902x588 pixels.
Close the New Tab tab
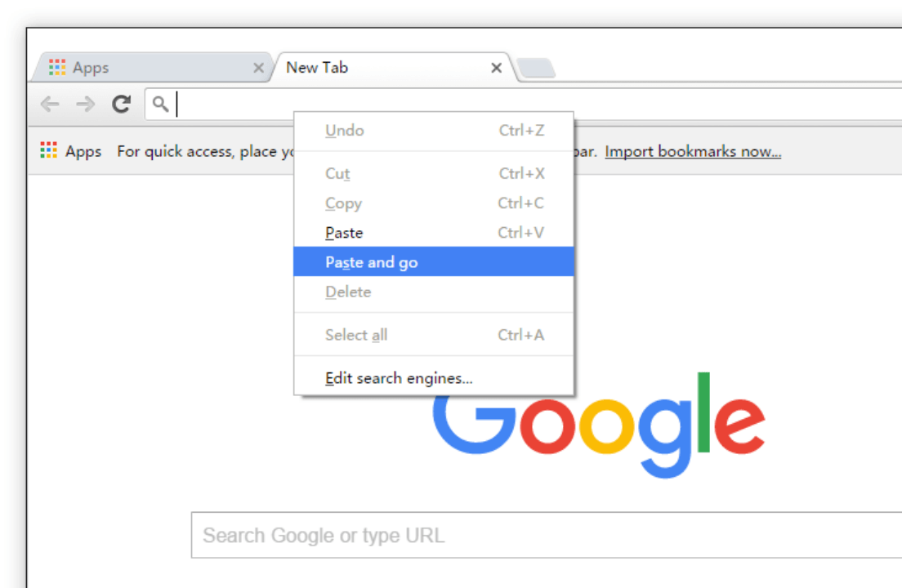(496, 68)
